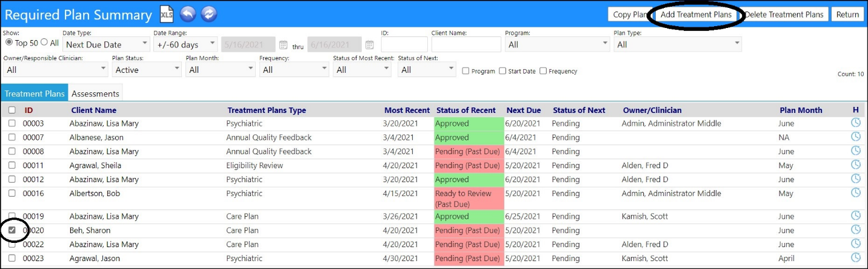Select the All radio option under Show

pyautogui.click(x=44, y=43)
